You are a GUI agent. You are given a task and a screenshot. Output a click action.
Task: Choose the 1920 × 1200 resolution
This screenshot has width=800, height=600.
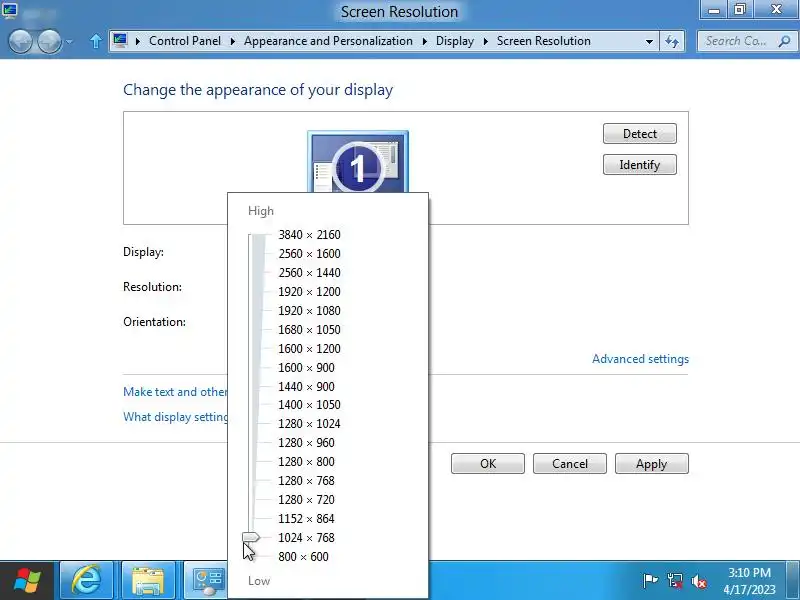(x=309, y=292)
